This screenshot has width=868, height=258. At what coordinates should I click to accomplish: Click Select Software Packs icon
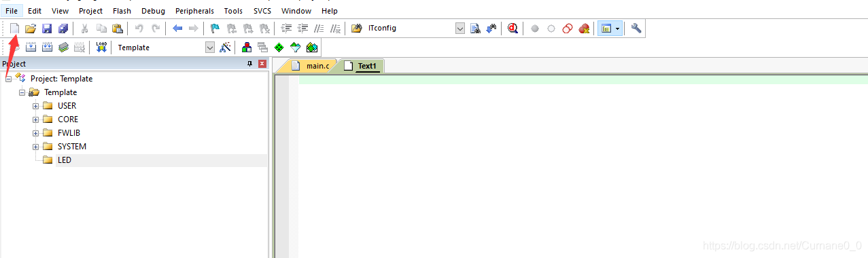coord(296,48)
